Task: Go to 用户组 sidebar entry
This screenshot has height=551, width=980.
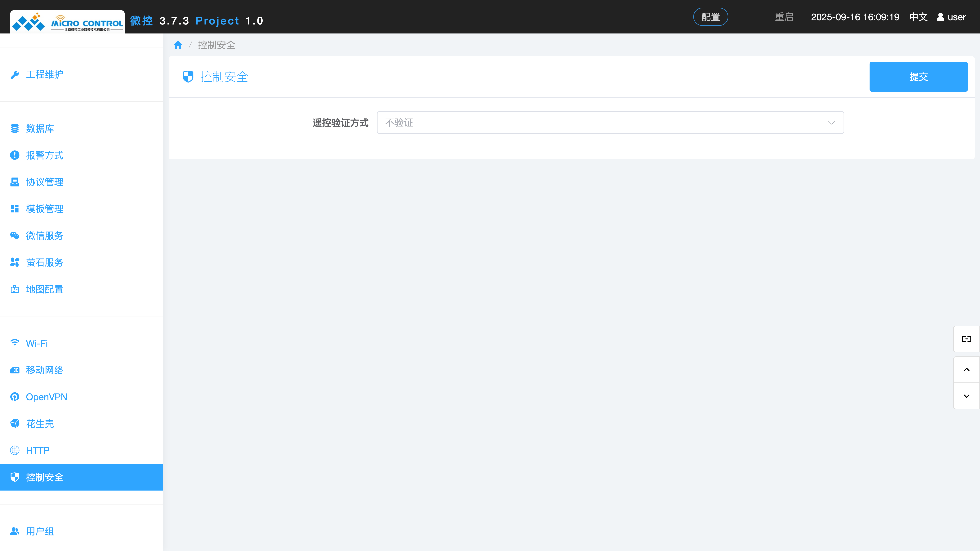Action: (40, 531)
